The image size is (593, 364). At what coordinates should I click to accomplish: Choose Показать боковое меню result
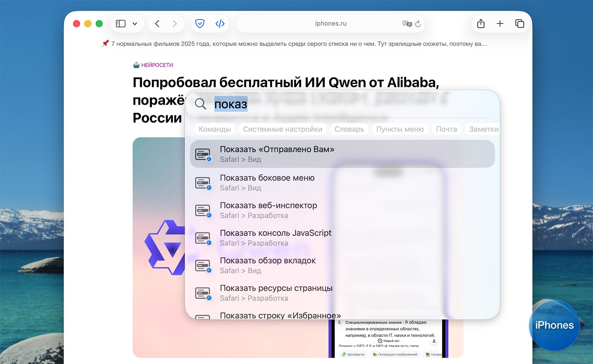[x=267, y=182]
